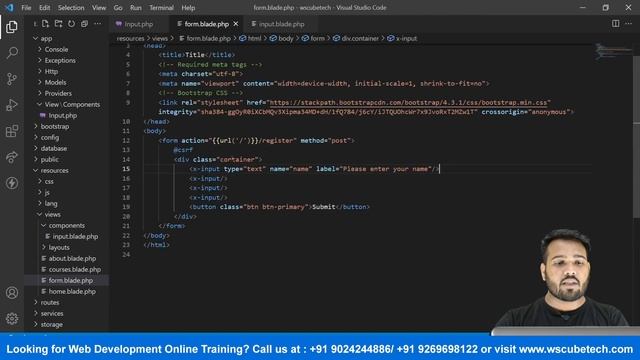640x360 pixels.
Task: Open the Explorer view in activity bar
Action: pos(12,27)
